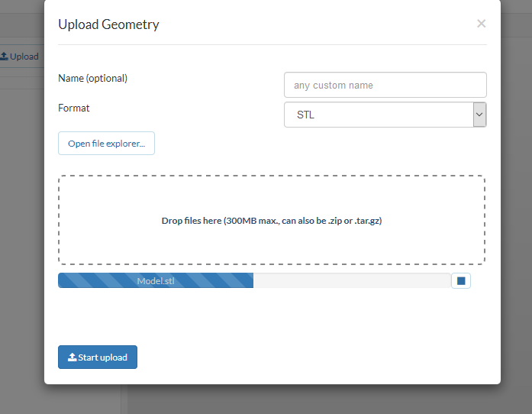Screen dimensions: 532x414
Task: Click the upload arrow icon in Start upload
Action: pos(73,357)
